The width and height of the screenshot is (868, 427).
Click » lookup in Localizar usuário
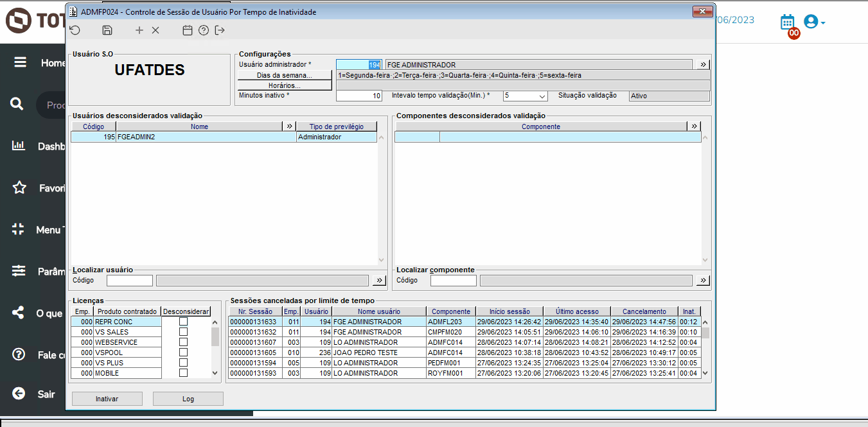point(378,281)
